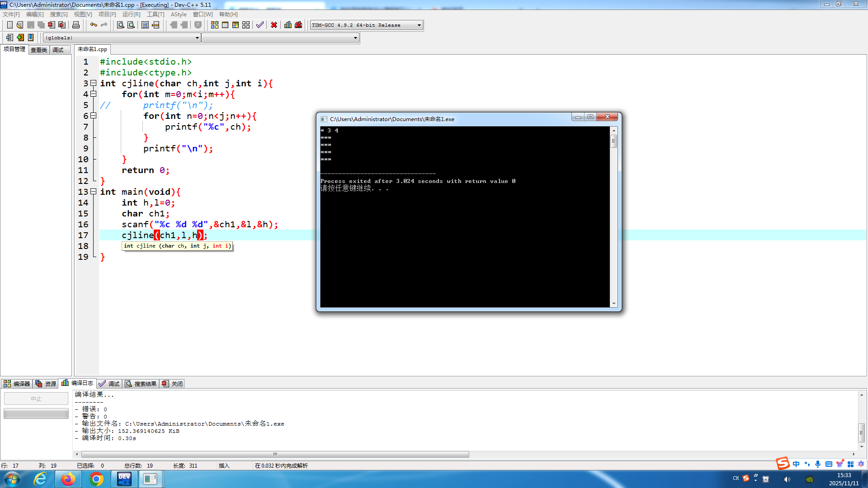Click the Compile icon in toolbar
Viewport: 868px width, 488px height.
[x=215, y=25]
